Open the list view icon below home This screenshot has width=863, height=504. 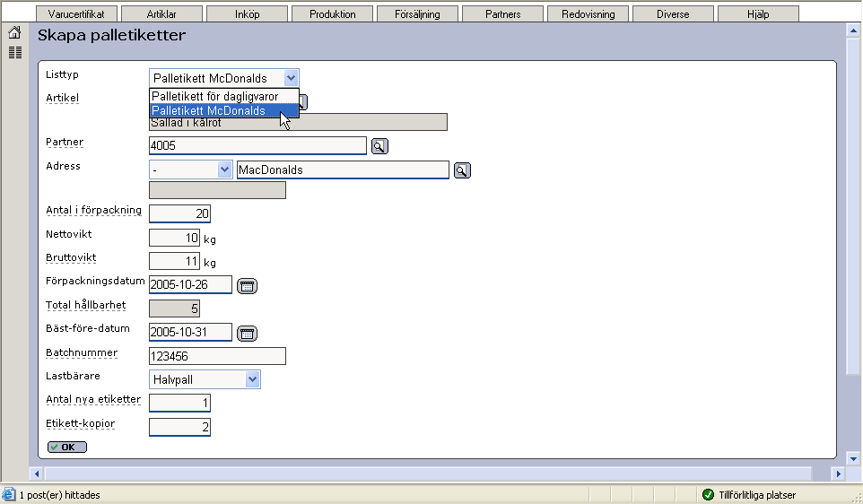tap(15, 52)
